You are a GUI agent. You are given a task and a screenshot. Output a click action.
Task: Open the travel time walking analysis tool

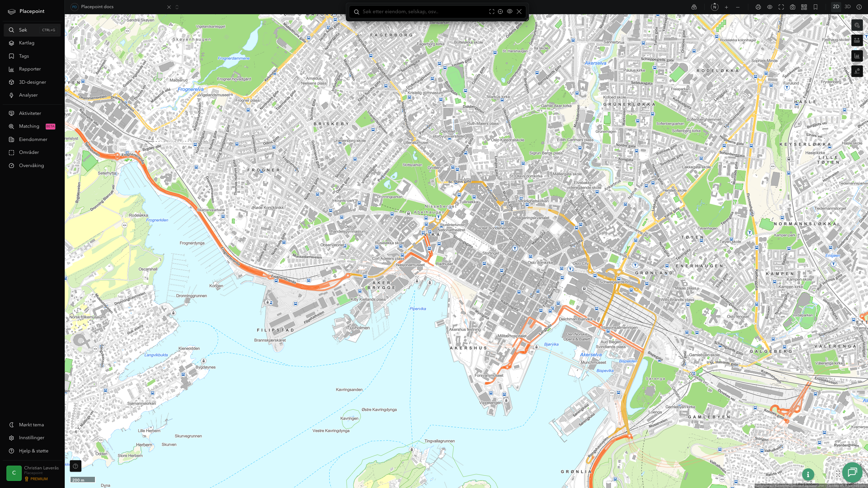click(857, 71)
